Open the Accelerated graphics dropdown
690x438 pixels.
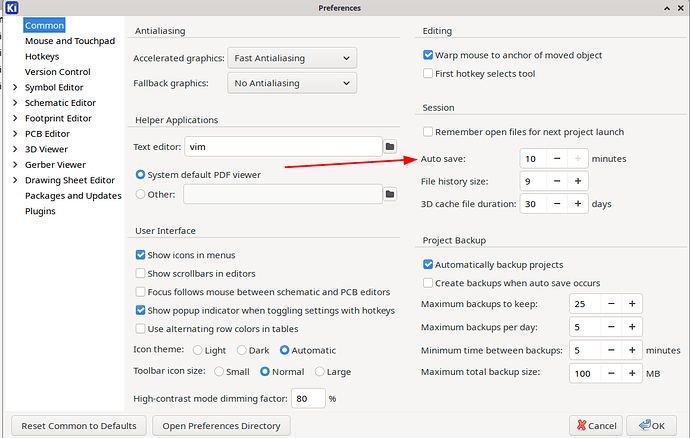292,59
